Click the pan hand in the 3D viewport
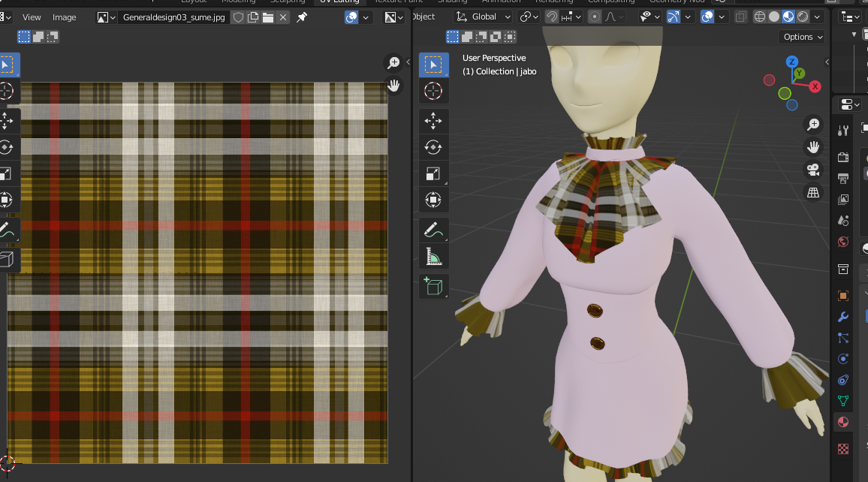 (813, 147)
